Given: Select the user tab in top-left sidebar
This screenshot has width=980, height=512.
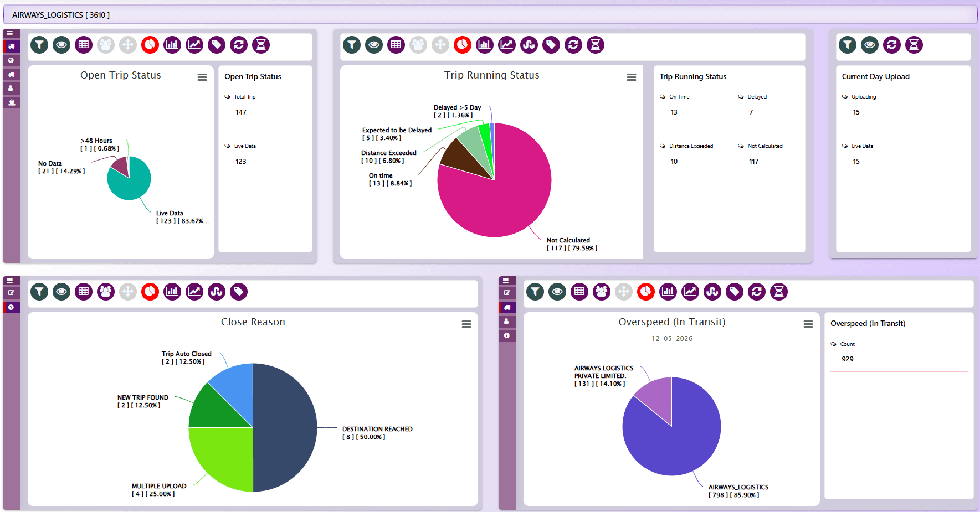Looking at the screenshot, I should [x=12, y=89].
